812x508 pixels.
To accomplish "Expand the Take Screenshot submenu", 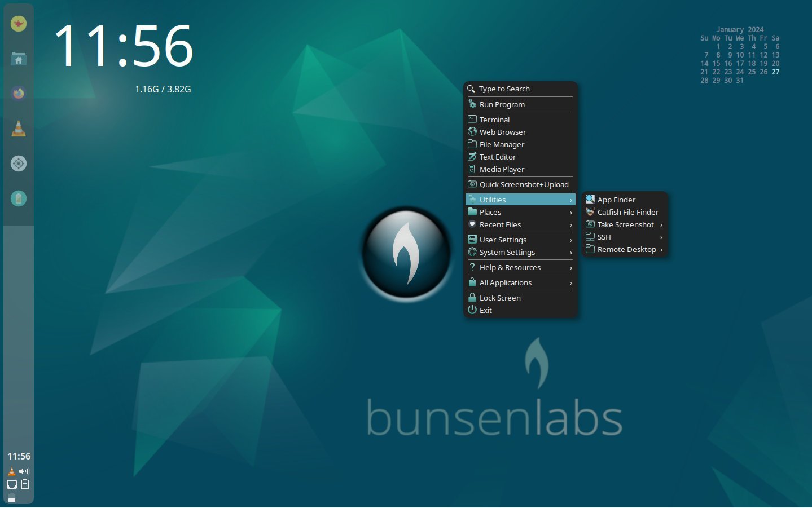I will (625, 224).
